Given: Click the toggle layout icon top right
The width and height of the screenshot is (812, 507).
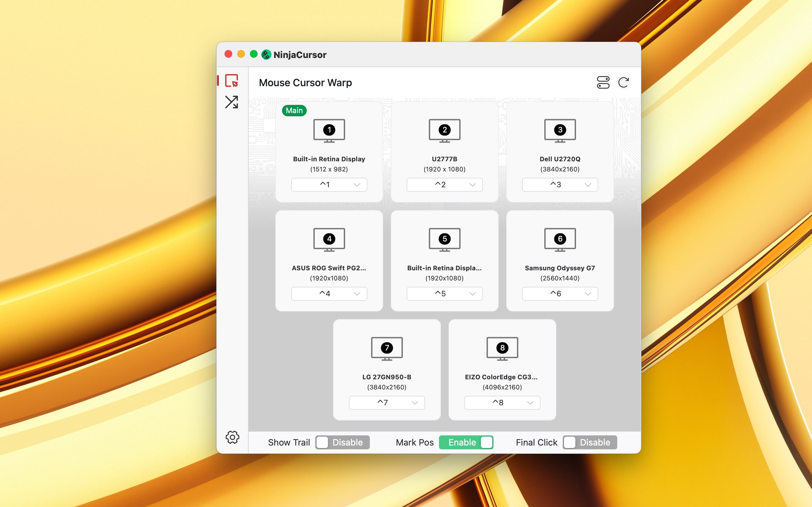Looking at the screenshot, I should tap(603, 82).
